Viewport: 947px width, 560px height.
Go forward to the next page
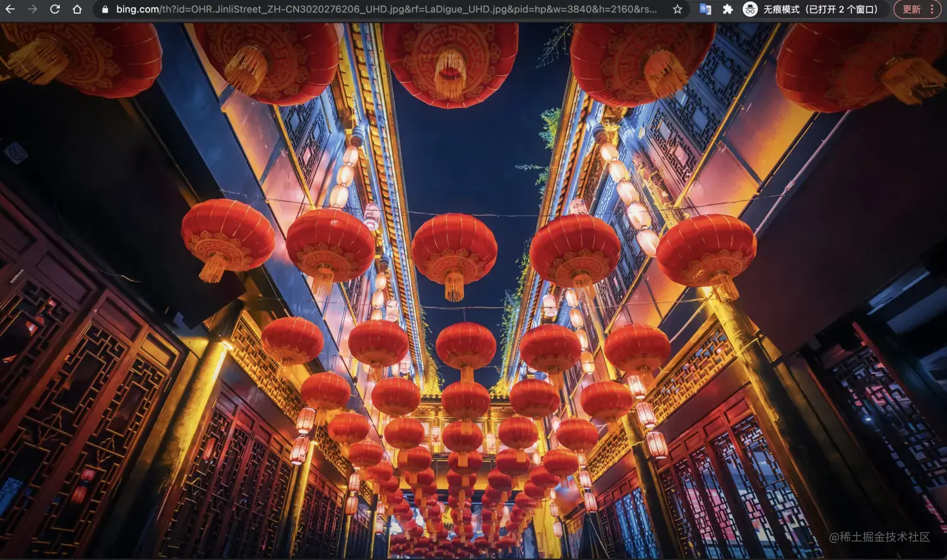pyautogui.click(x=32, y=9)
